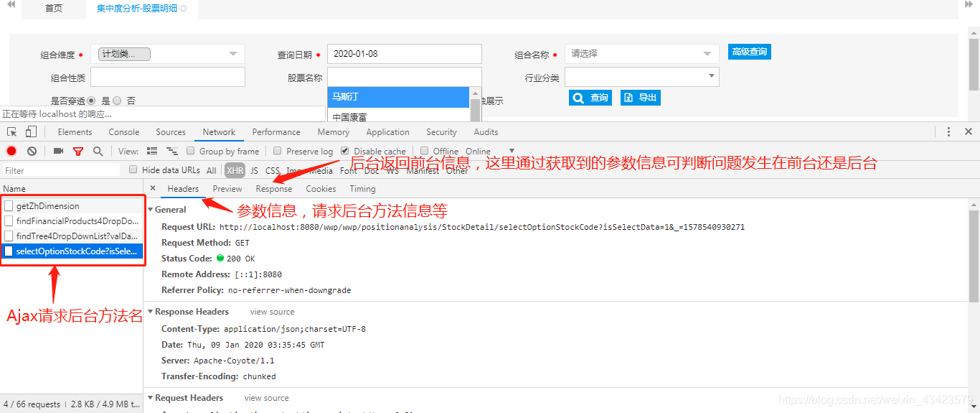Click the 查询日期 field showing 2020-01-08

coord(405,54)
